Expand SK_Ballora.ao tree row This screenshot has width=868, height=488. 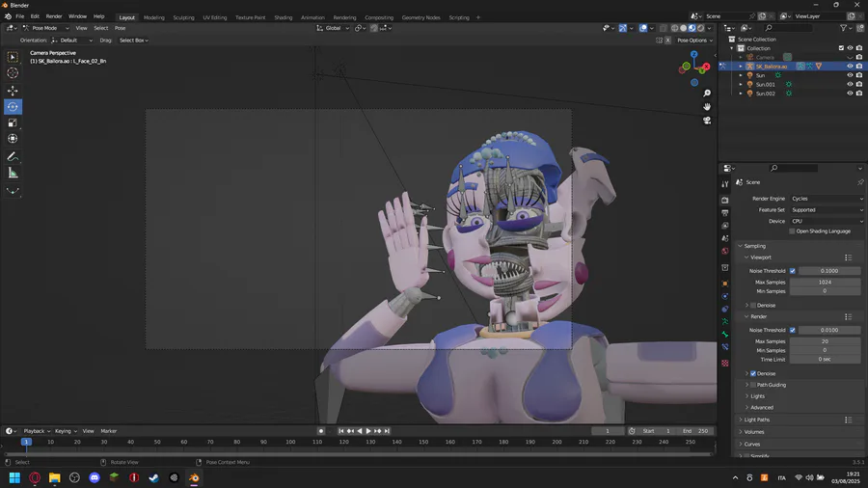coord(741,67)
